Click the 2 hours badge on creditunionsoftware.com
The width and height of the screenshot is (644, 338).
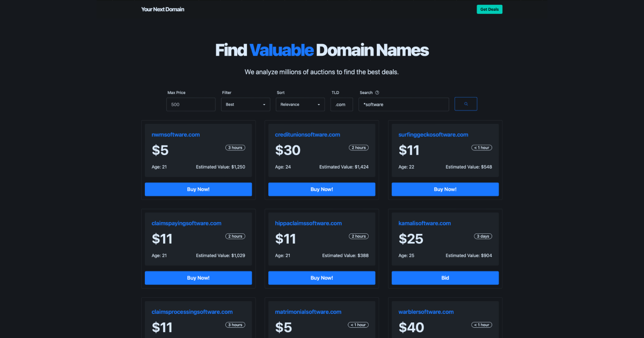358,148
